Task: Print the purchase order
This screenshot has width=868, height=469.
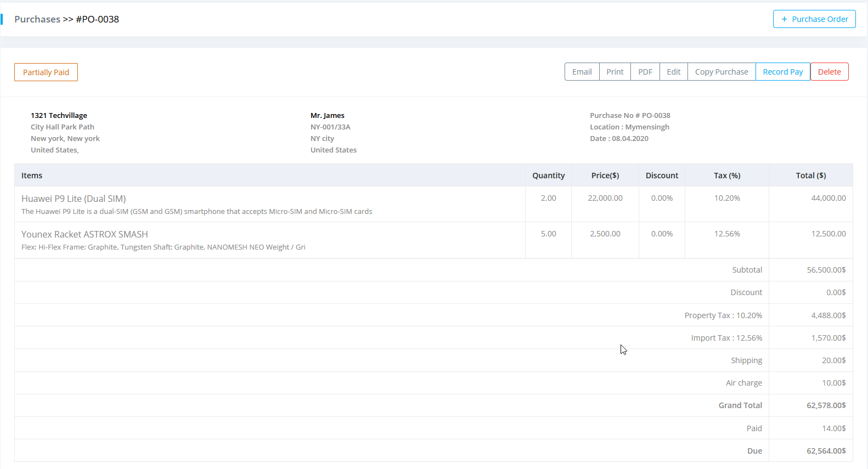Action: (615, 72)
